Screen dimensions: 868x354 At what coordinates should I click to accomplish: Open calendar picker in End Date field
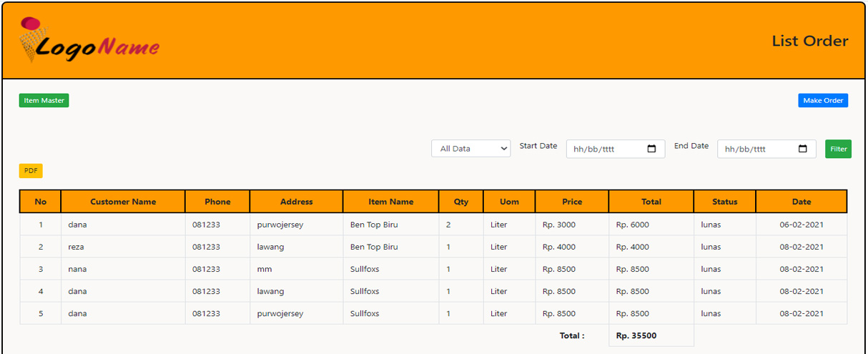tap(802, 149)
